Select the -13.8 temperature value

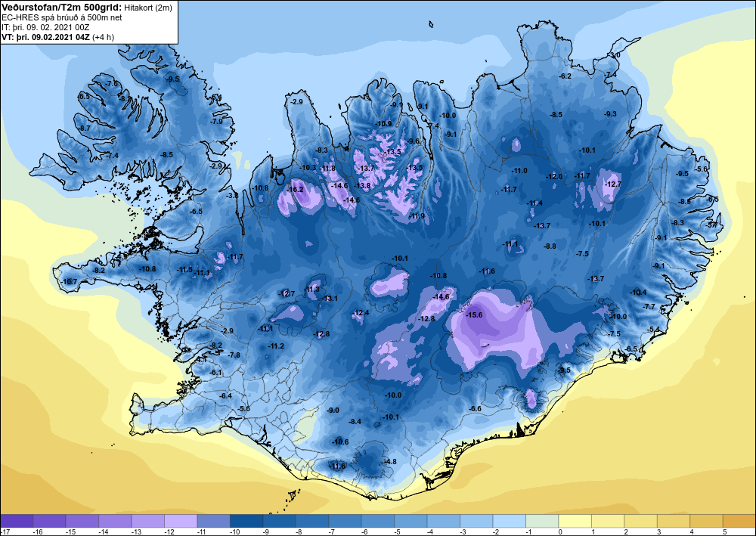click(x=363, y=185)
